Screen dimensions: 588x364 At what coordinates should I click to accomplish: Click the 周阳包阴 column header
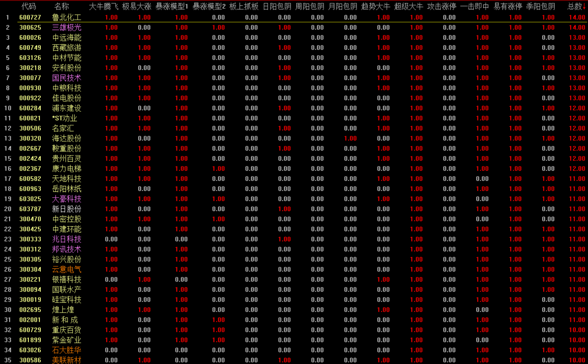[310, 6]
